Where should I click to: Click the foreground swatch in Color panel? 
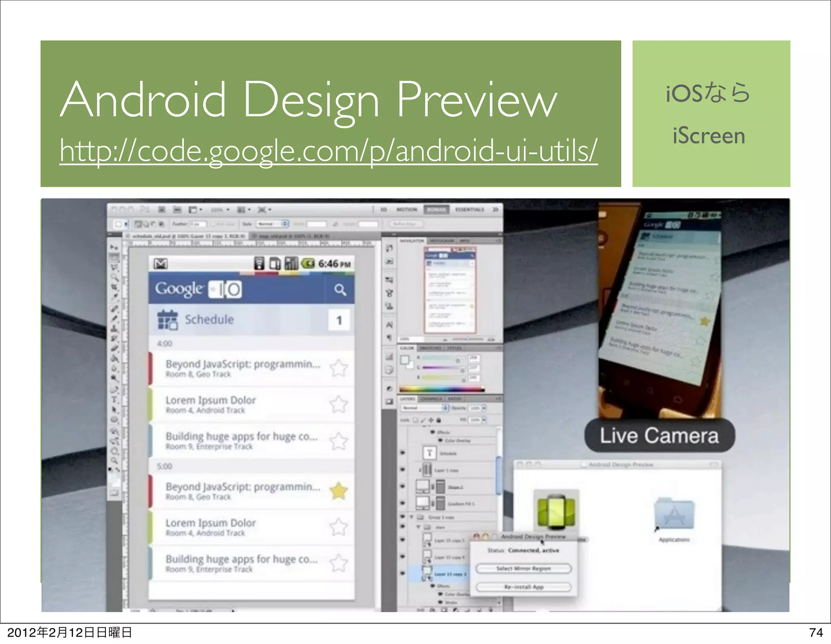coord(404,360)
